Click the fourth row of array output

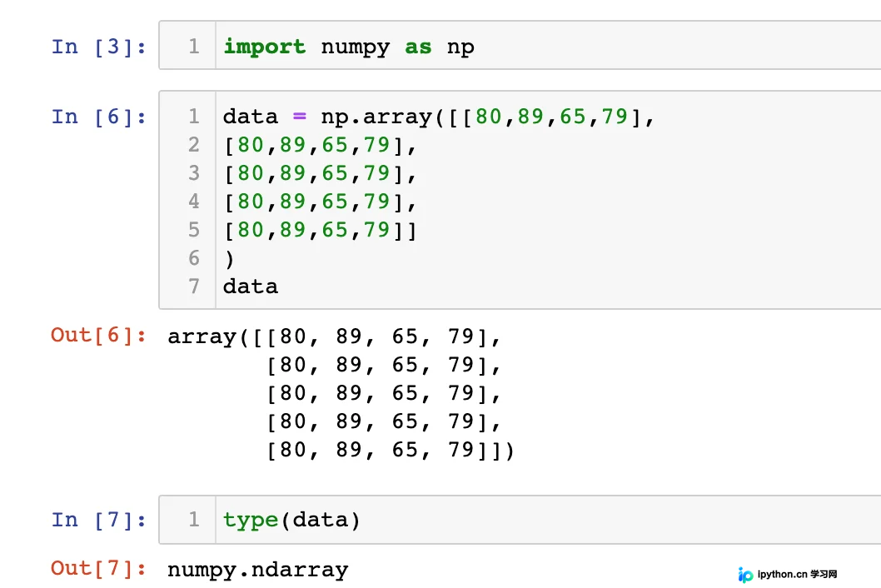(384, 421)
